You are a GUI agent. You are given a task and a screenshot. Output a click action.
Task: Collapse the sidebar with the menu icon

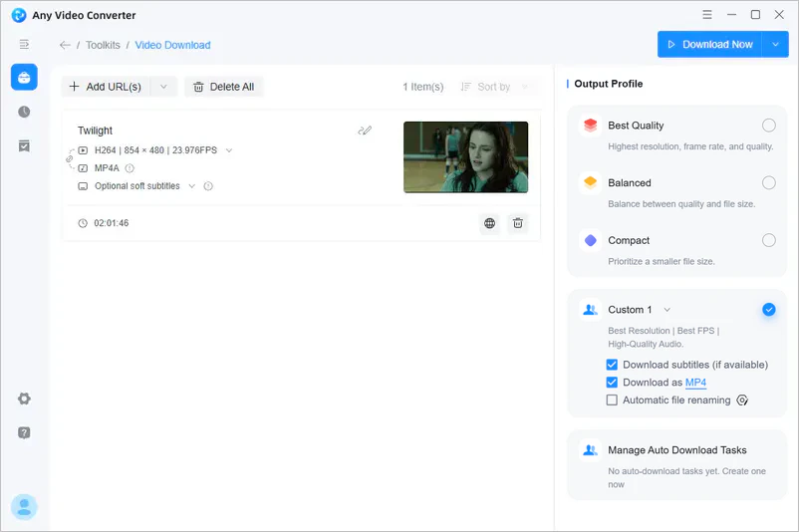coord(24,44)
